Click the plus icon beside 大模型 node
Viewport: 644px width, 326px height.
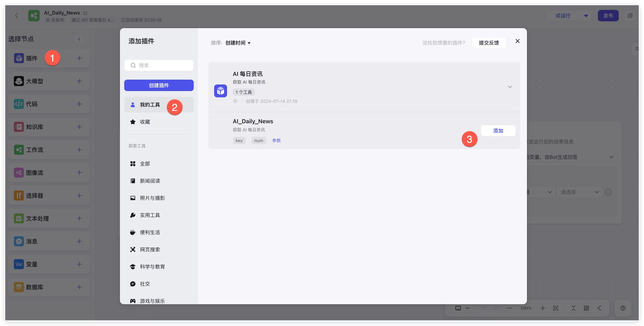click(79, 81)
